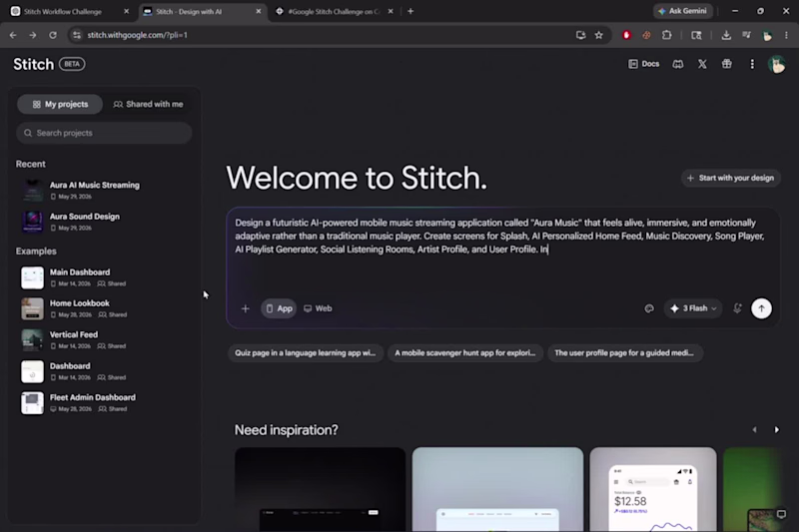The width and height of the screenshot is (799, 532).
Task: Click the BETA badge beside Stitch
Action: pos(72,64)
